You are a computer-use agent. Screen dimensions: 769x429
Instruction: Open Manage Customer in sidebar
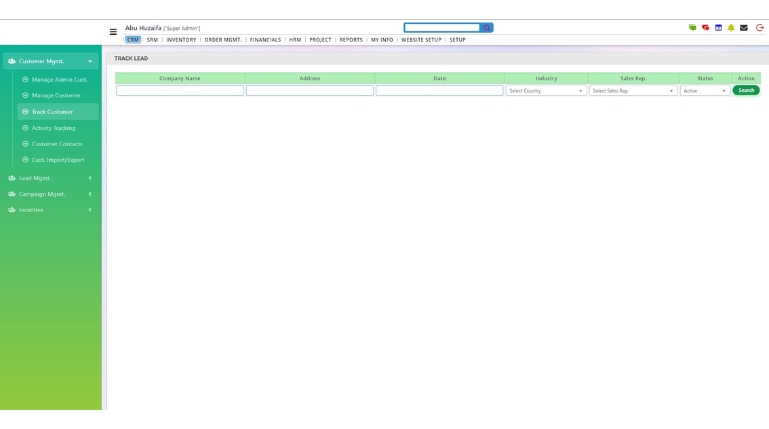tap(56, 96)
